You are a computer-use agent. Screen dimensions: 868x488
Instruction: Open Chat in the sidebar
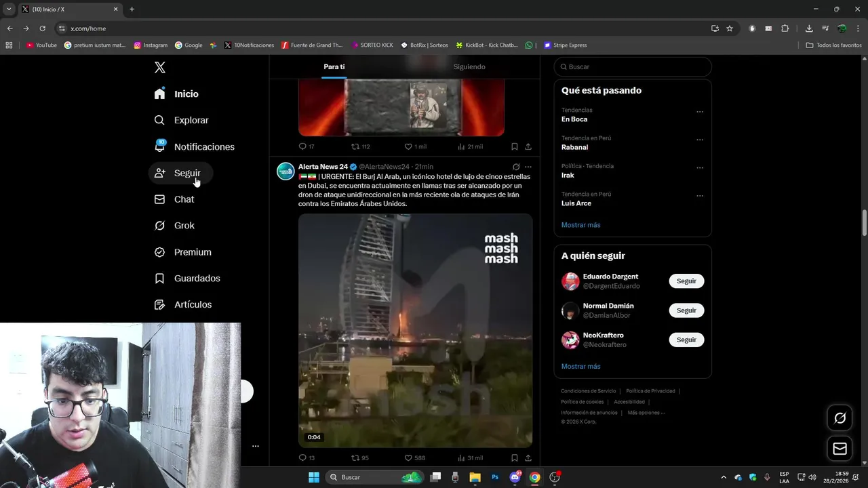174,199
